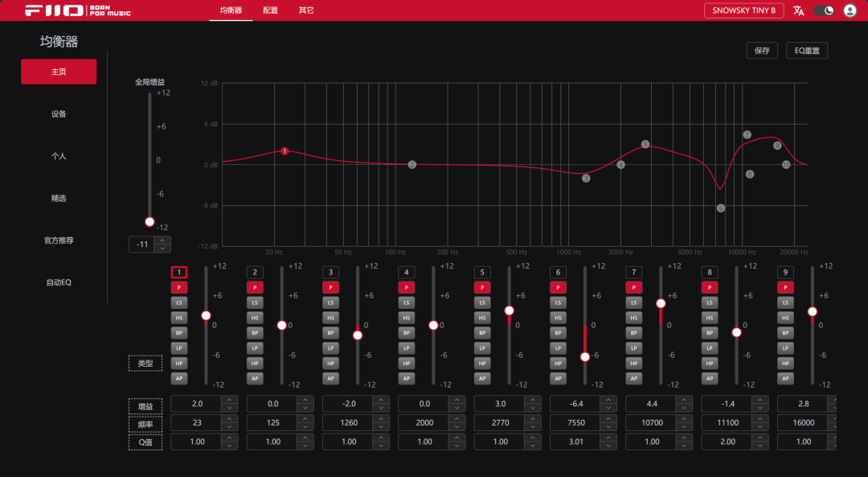Toggle the dark mode switch
868x477 pixels.
point(825,10)
